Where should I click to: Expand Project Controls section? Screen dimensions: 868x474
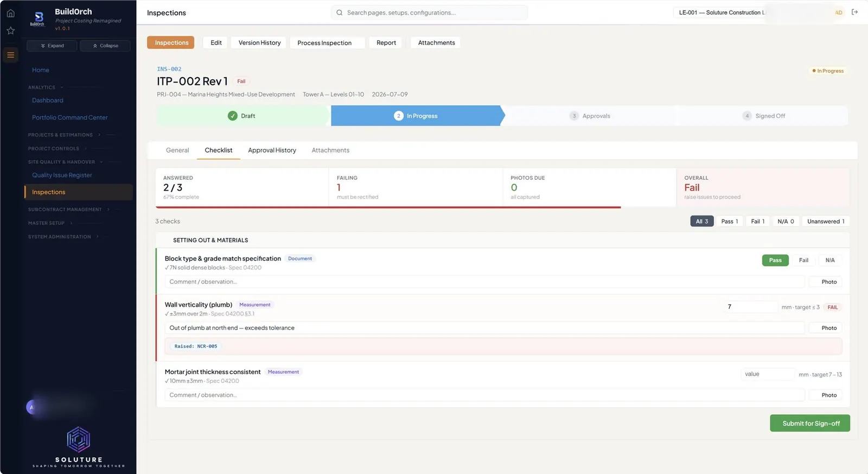57,148
